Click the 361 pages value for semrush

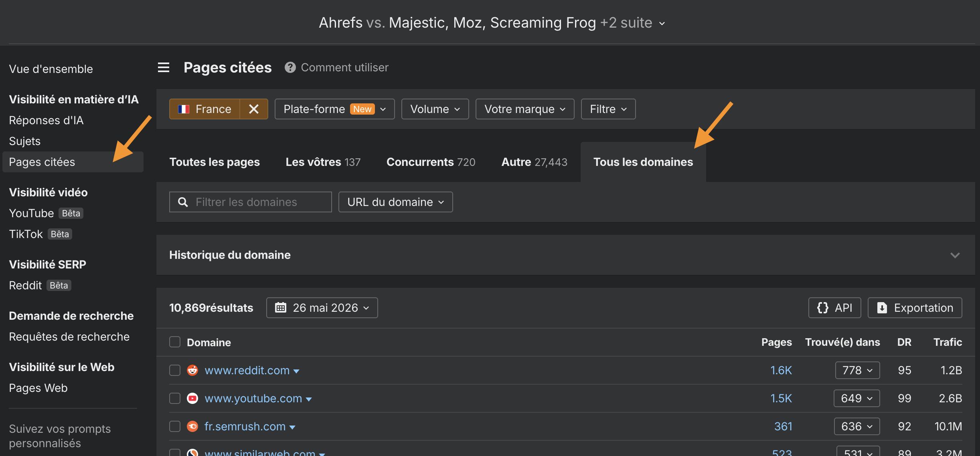point(783,426)
